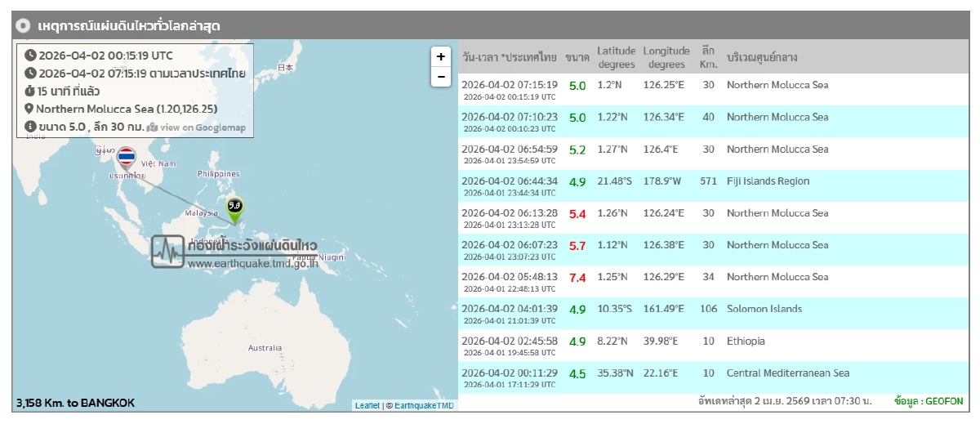Click the round icon beside panel title
Viewport: 980px width, 424px height.
24,25
